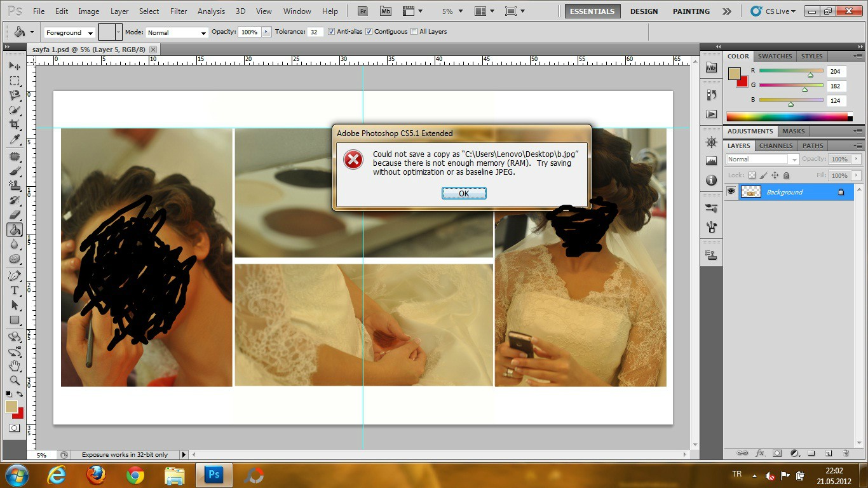This screenshot has width=868, height=488.
Task: Expand the layer blend mode dropdown
Action: click(x=762, y=159)
